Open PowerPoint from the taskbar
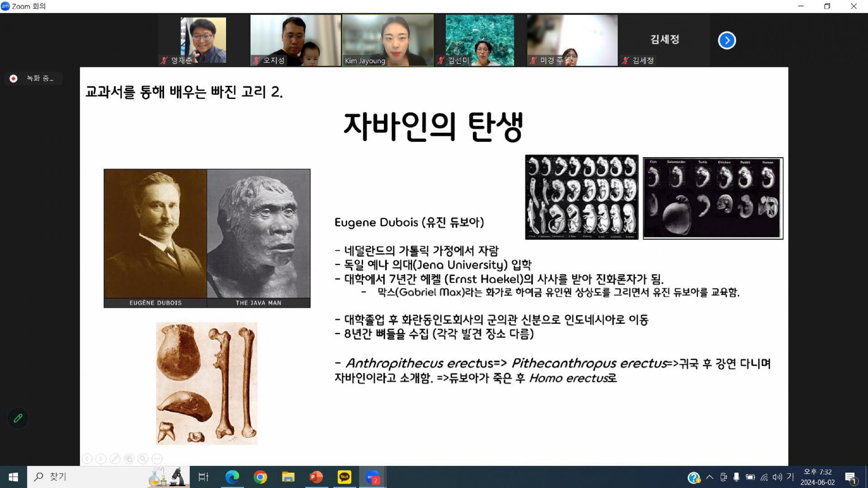The width and height of the screenshot is (868, 488). coord(316,477)
